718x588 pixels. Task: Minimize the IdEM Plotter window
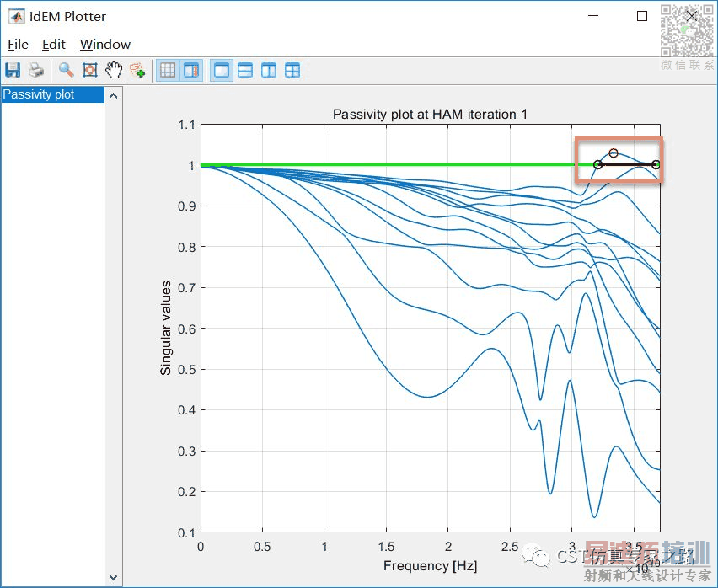(593, 16)
